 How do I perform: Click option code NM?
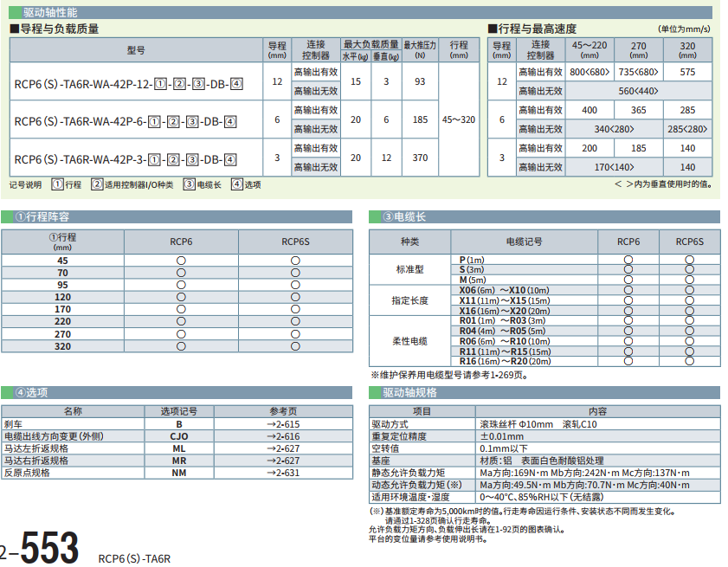[x=178, y=473]
